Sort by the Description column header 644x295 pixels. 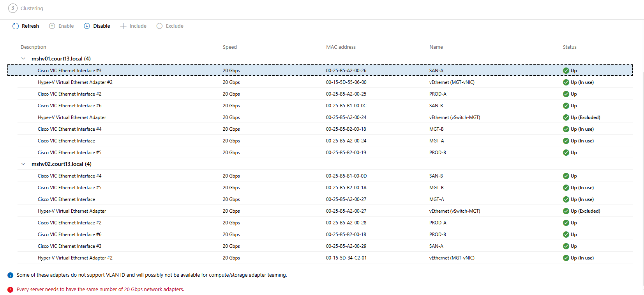34,47
